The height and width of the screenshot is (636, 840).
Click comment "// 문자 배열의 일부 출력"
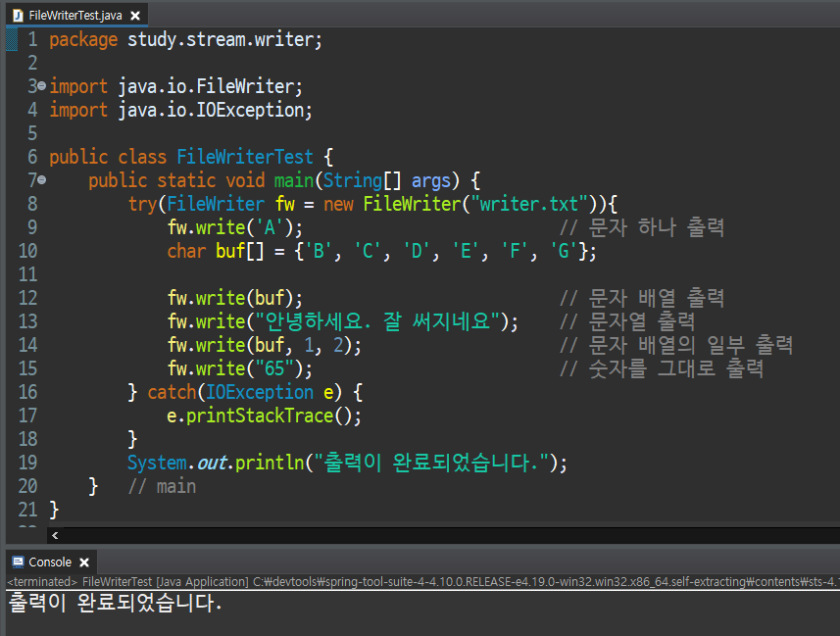[x=676, y=345]
